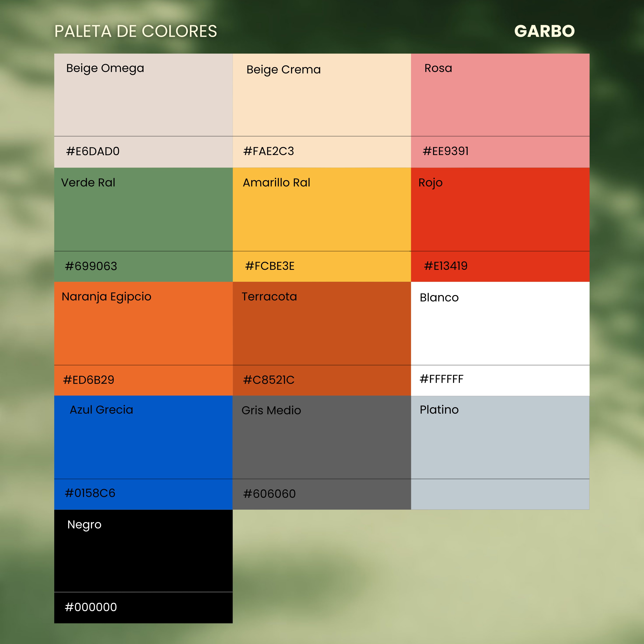Select hex code "#ED6B29"

click(x=89, y=380)
